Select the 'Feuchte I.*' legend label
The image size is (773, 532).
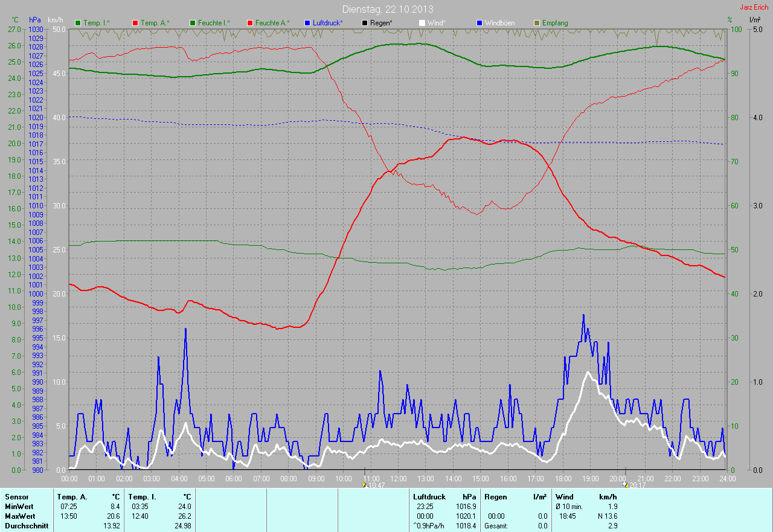214,23
